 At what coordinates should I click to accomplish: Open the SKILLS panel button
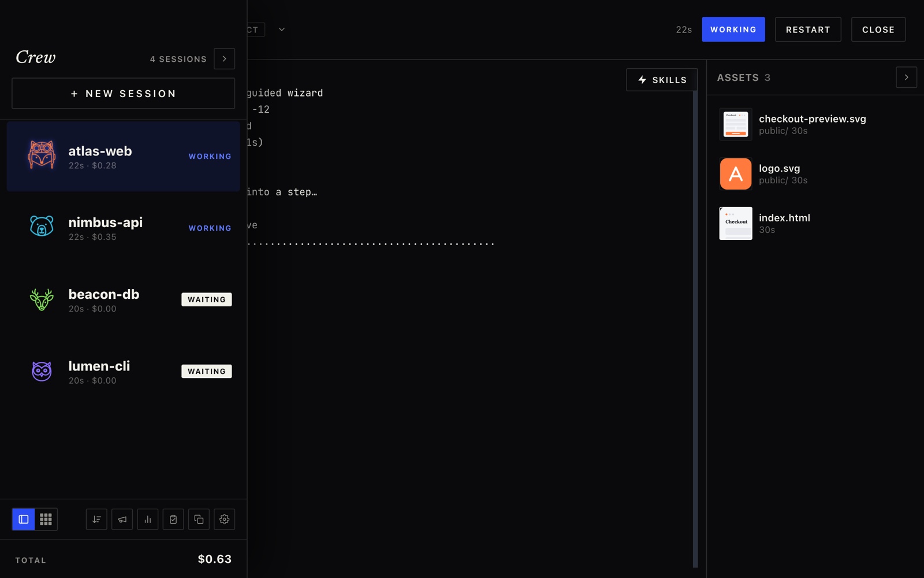coord(662,80)
